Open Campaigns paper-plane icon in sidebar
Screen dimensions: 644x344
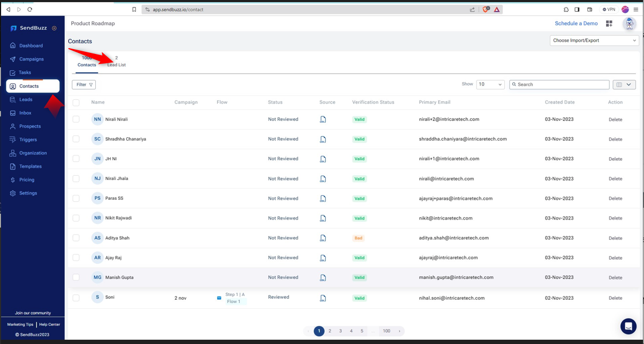[13, 59]
